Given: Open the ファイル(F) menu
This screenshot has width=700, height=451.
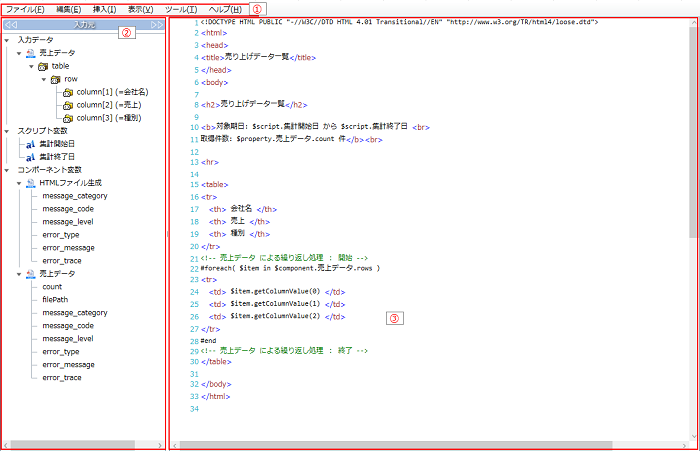Looking at the screenshot, I should point(25,8).
